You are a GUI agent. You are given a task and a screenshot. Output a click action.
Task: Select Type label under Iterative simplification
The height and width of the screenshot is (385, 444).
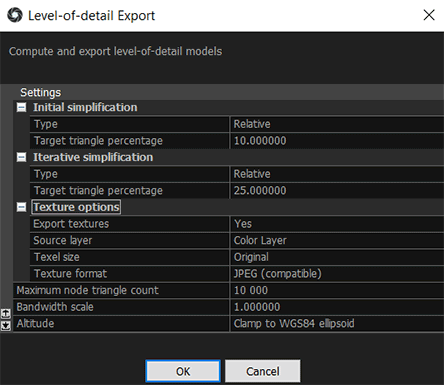46,174
